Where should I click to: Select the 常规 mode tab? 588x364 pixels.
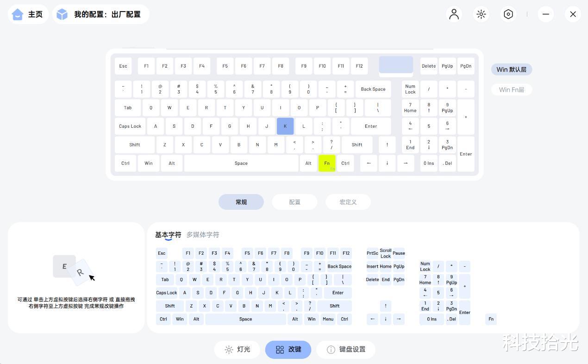coord(241,202)
